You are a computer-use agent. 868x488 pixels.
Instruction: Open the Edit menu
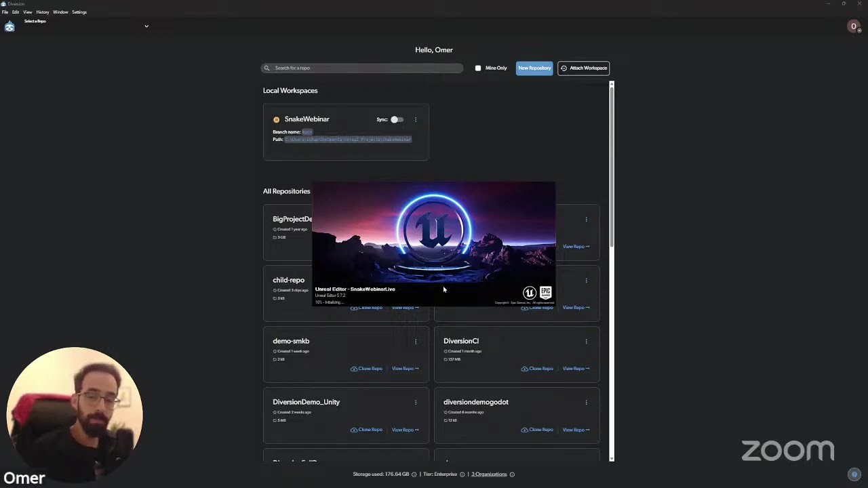(x=16, y=12)
